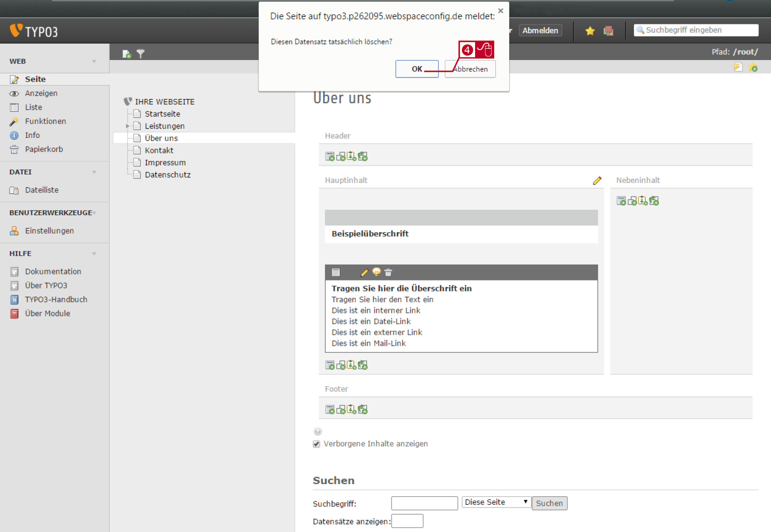Uncheck Verborgene Inhalte anzeigen checkbox
The image size is (771, 532).
317,444
